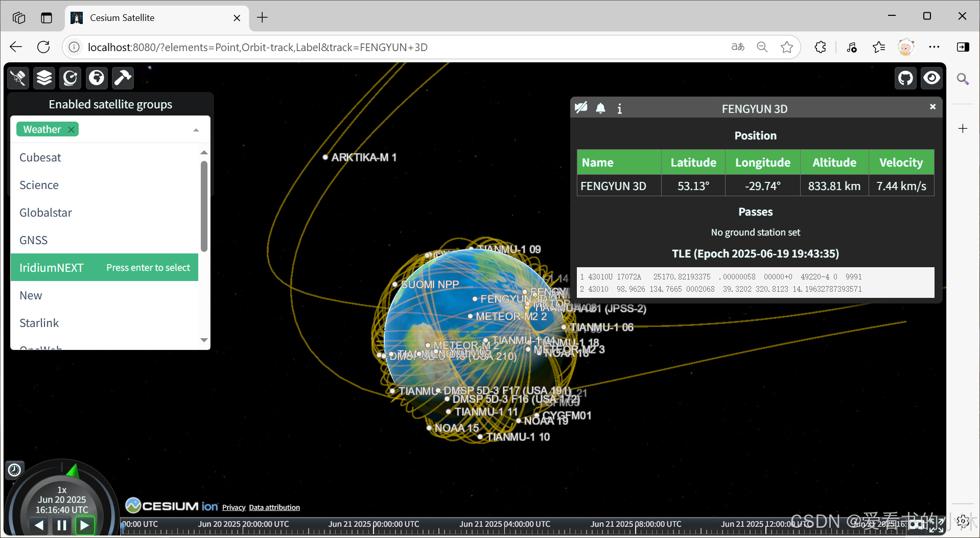The height and width of the screenshot is (538, 980).
Task: Select the SUOMI NPP satellite label
Action: [430, 285]
